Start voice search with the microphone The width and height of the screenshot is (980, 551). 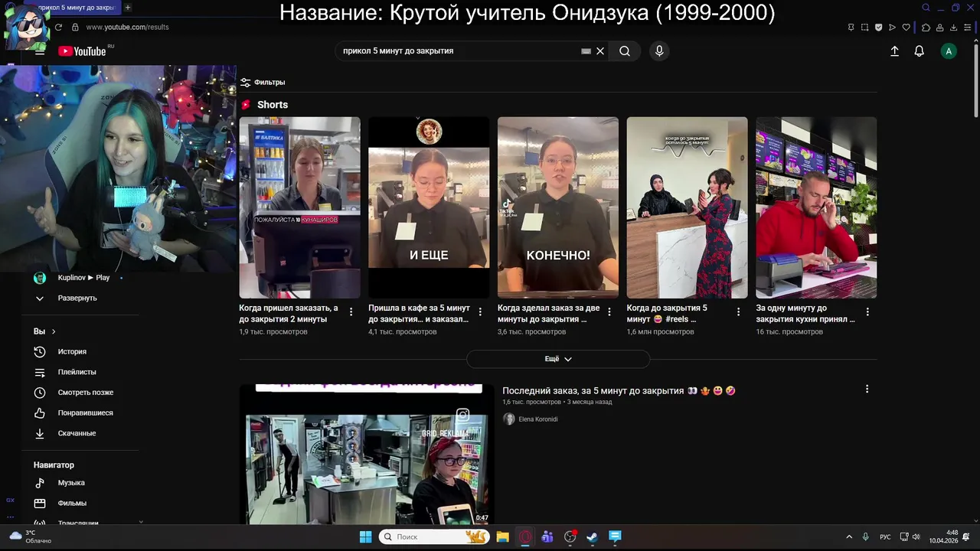point(659,51)
